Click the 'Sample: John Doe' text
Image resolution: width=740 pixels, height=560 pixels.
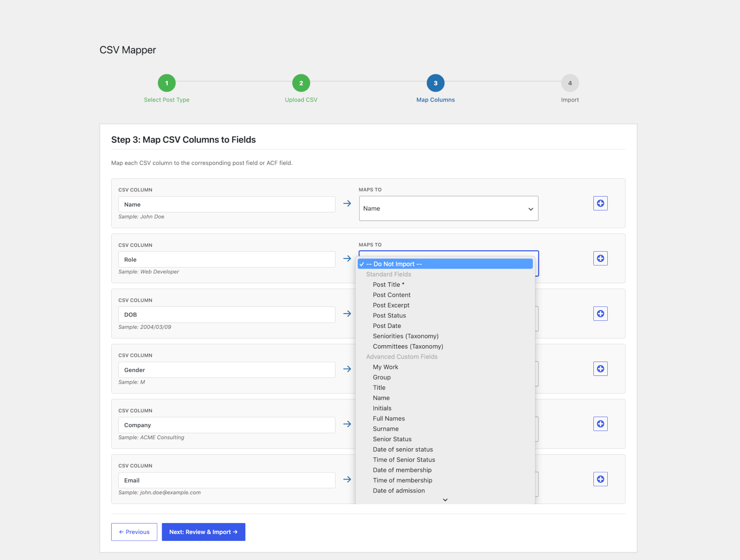(141, 217)
